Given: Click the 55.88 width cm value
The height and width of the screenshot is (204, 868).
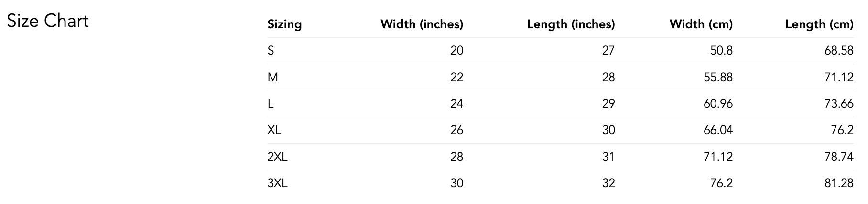Looking at the screenshot, I should point(718,77).
